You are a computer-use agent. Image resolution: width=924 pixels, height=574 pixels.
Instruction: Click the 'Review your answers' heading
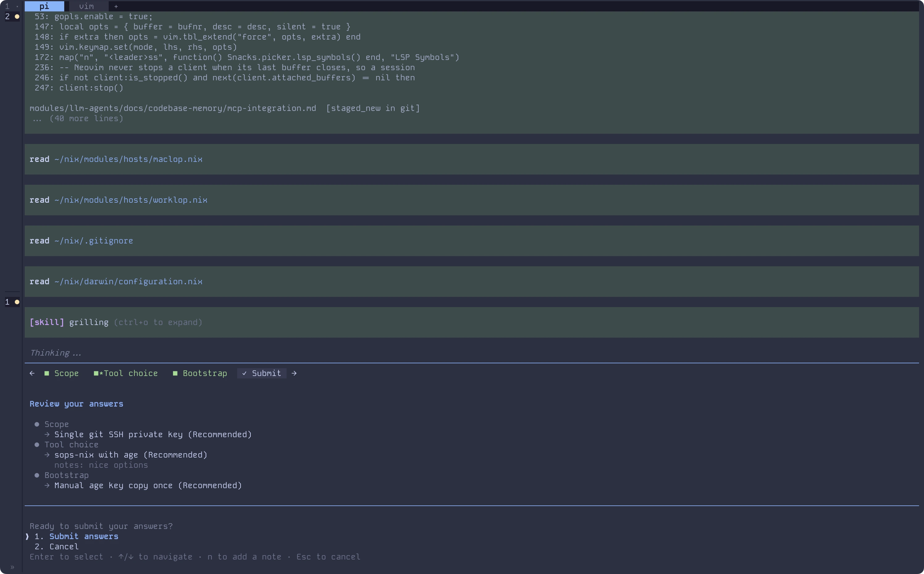tap(76, 403)
